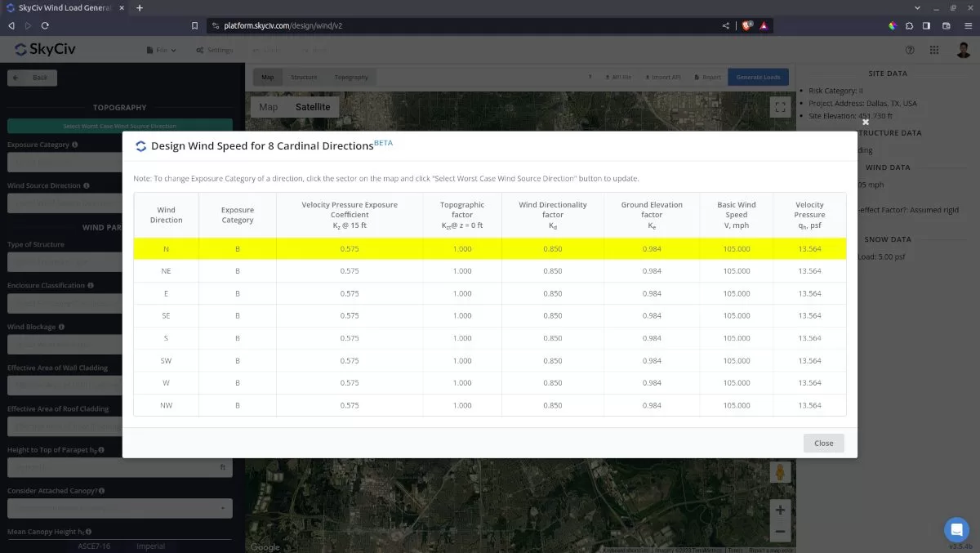Click the Height to Top of Parapet field

tap(120, 467)
